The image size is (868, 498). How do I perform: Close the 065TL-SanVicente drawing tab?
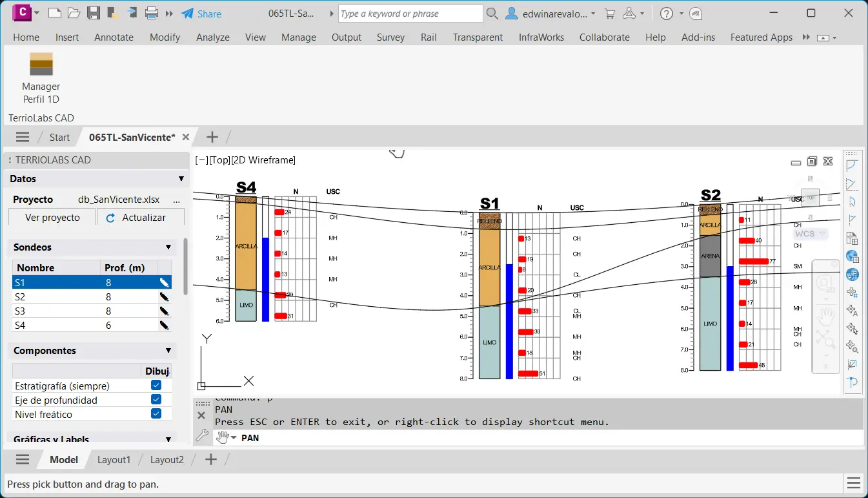[186, 137]
